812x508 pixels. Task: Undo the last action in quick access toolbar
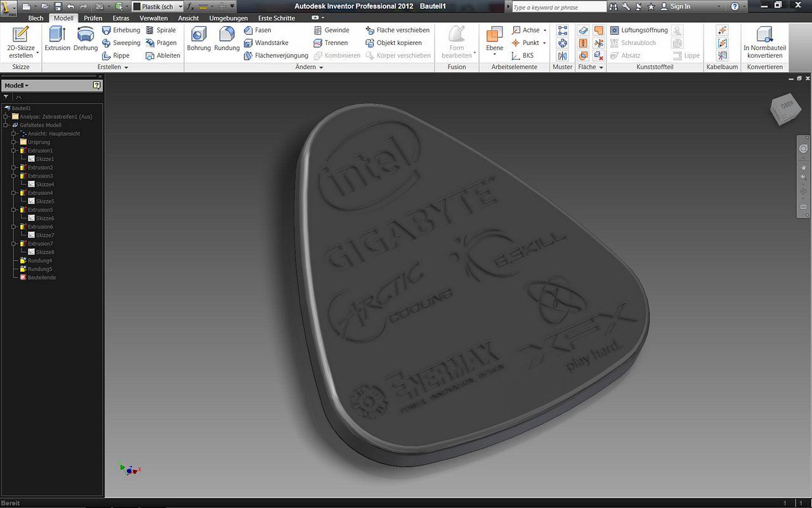point(70,6)
